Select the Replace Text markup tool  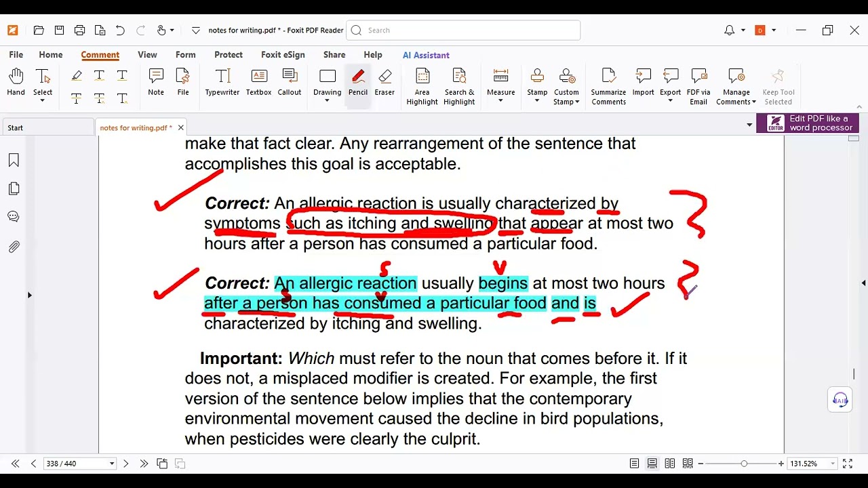point(99,98)
